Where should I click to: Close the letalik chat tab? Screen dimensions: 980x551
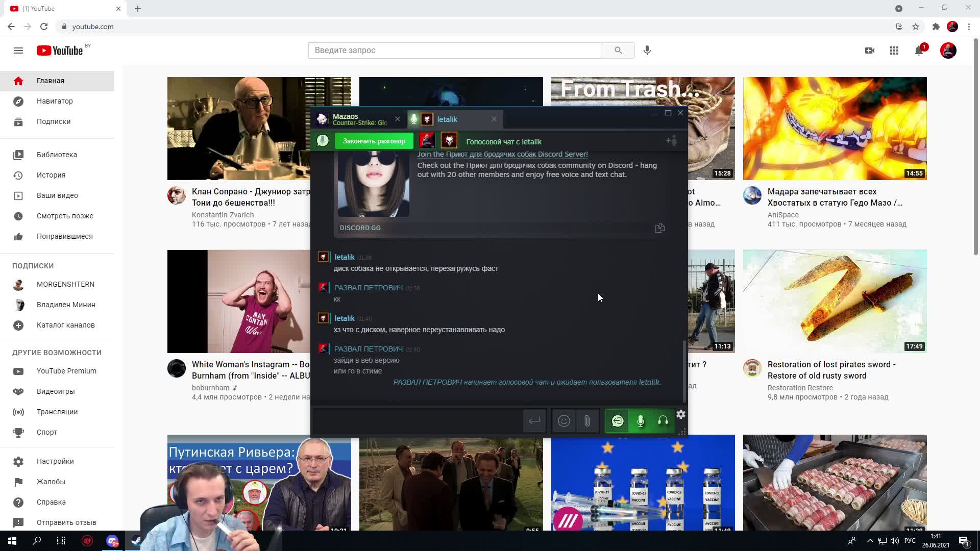(494, 119)
